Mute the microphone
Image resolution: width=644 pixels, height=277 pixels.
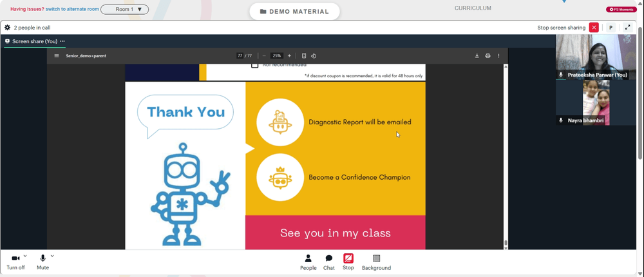pos(43,262)
